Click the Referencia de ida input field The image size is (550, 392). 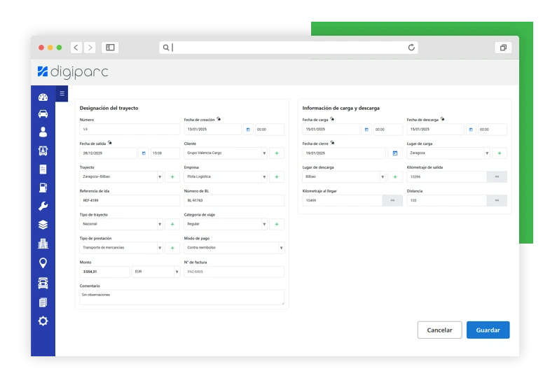coord(130,201)
